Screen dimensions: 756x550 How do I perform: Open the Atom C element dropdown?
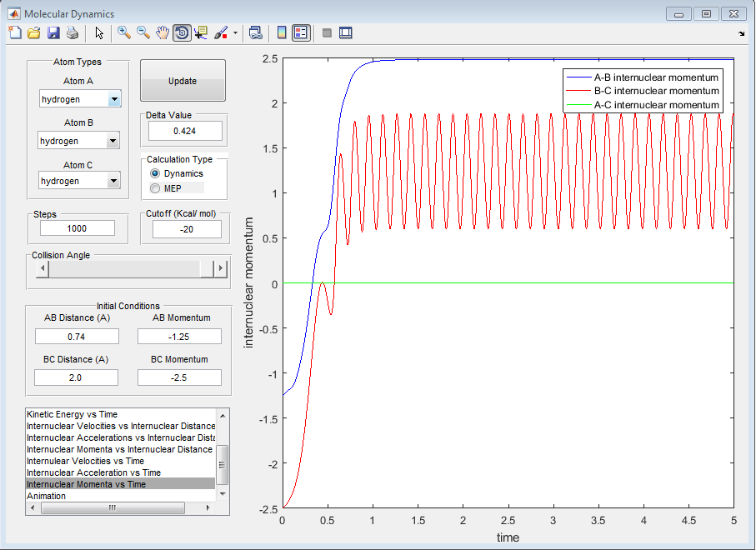click(113, 181)
